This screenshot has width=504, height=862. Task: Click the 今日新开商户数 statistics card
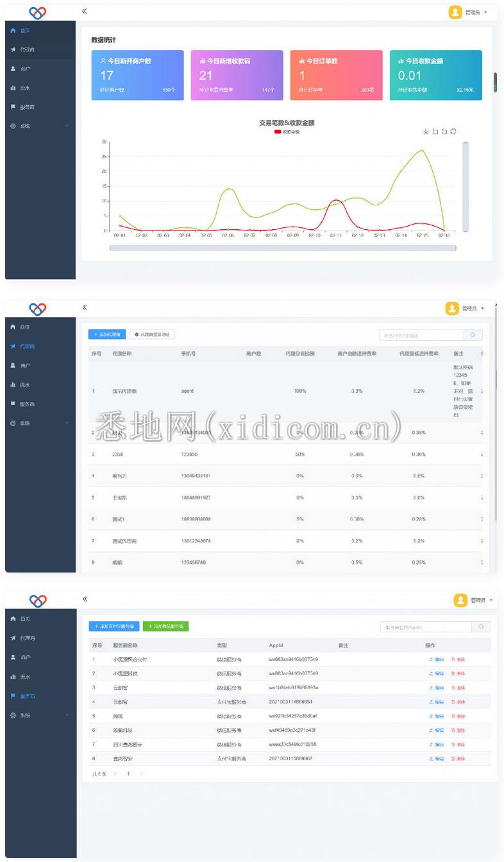point(137,75)
